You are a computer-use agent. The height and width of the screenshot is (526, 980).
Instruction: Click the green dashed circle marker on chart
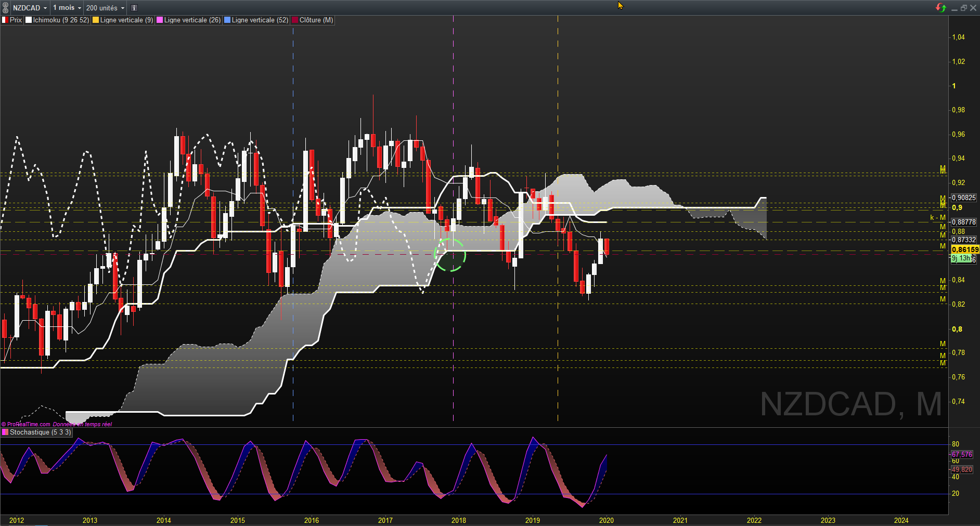click(x=449, y=255)
